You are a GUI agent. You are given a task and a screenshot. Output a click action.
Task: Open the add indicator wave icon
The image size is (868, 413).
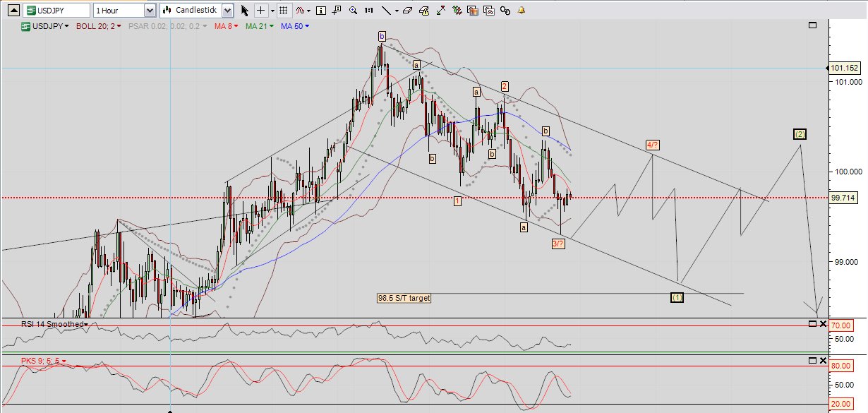pos(301,11)
